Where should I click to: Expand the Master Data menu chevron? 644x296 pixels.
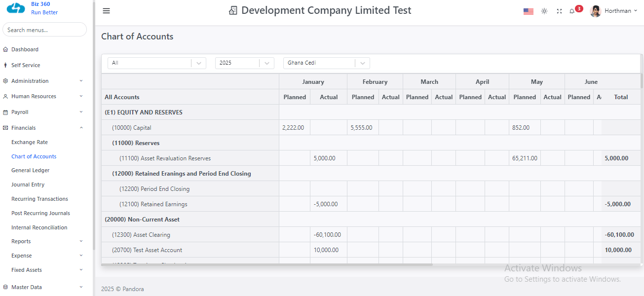(81, 287)
